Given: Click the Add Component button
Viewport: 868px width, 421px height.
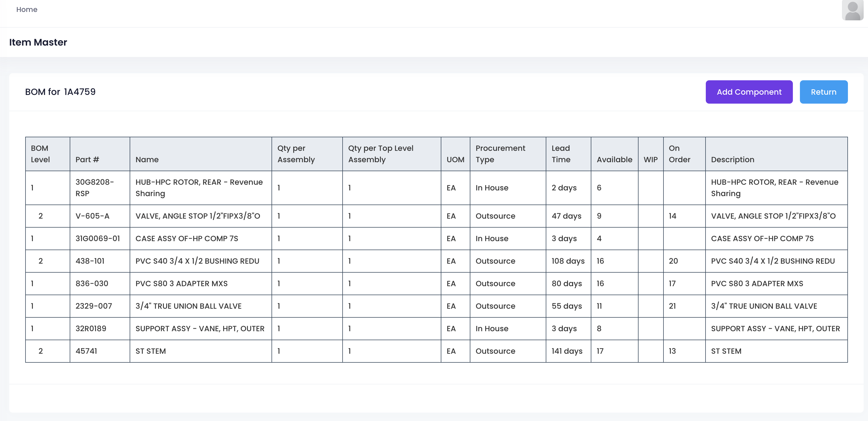Looking at the screenshot, I should tap(749, 92).
